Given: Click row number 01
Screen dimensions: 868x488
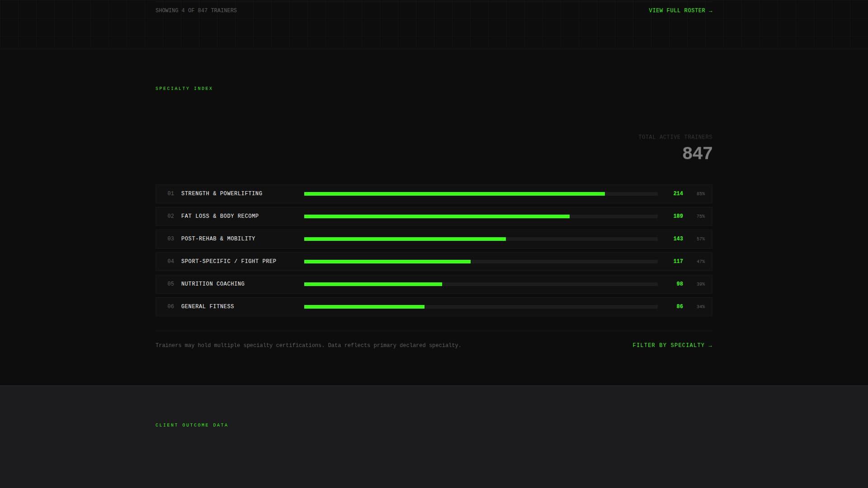Looking at the screenshot, I should coord(170,193).
